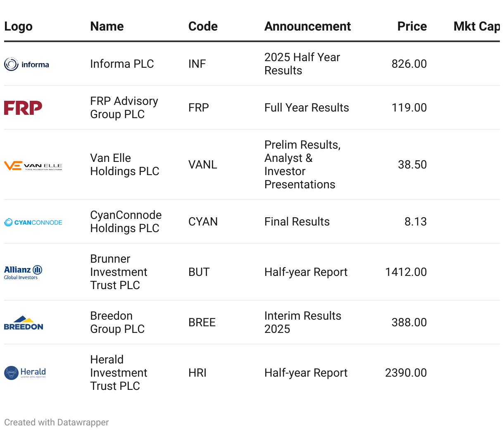
Task: Click the Informa logo icon
Action: point(26,64)
